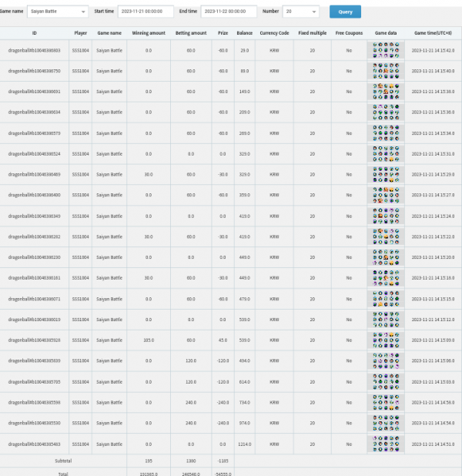Click the balance value 974.0 cell
Image resolution: width=462 pixels, height=476 pixels.
(244, 423)
